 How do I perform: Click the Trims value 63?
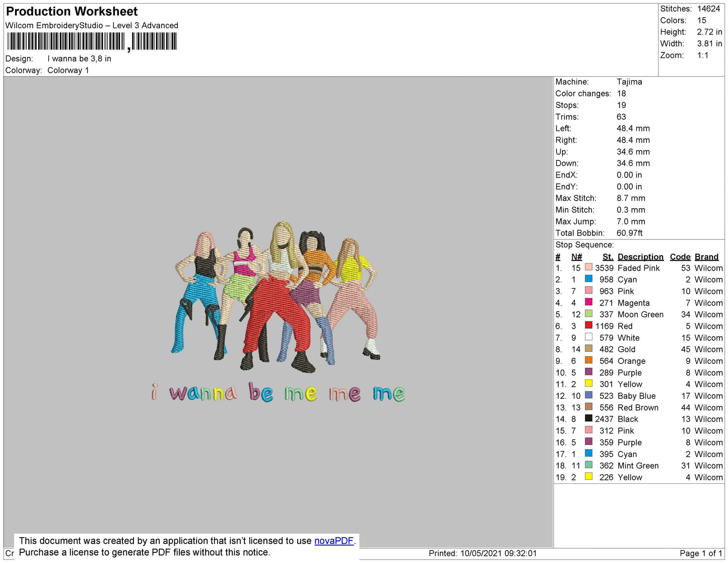click(621, 116)
